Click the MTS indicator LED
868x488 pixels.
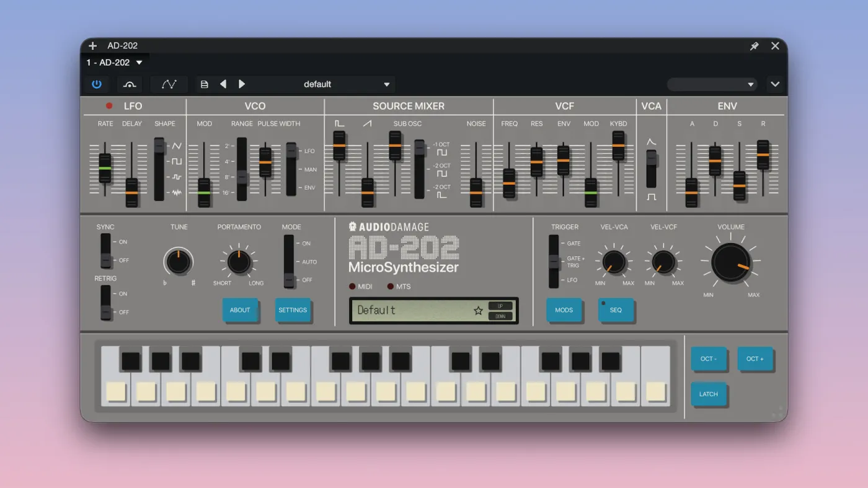(391, 286)
